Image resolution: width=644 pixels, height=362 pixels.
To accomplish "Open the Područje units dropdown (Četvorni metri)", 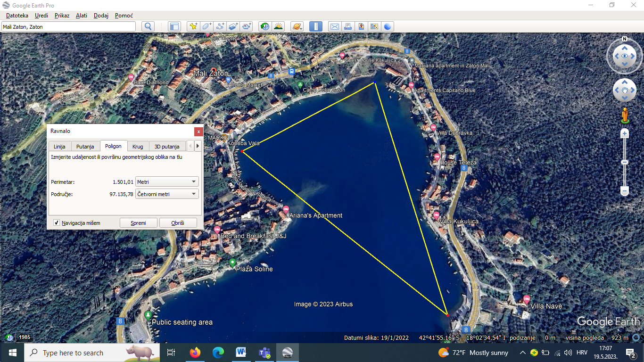I will pos(167,194).
